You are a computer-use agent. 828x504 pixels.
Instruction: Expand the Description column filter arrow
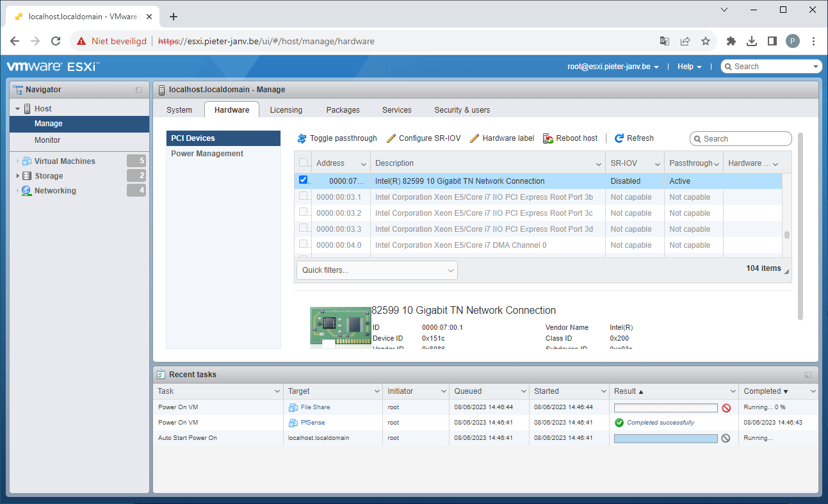(599, 163)
